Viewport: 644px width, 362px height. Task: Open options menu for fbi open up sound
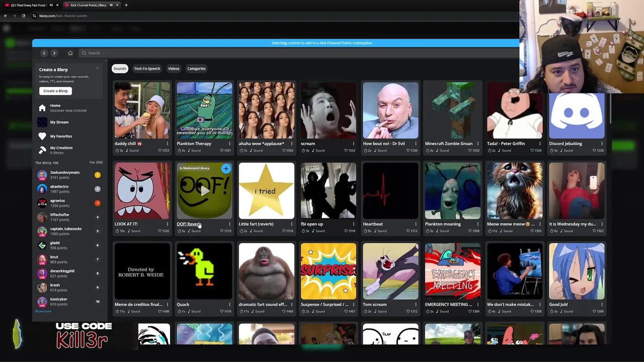coord(354,224)
